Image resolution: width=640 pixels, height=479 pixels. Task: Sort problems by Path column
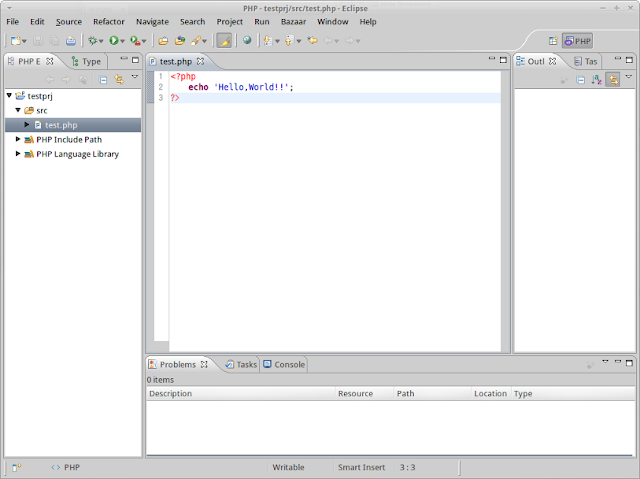point(433,393)
